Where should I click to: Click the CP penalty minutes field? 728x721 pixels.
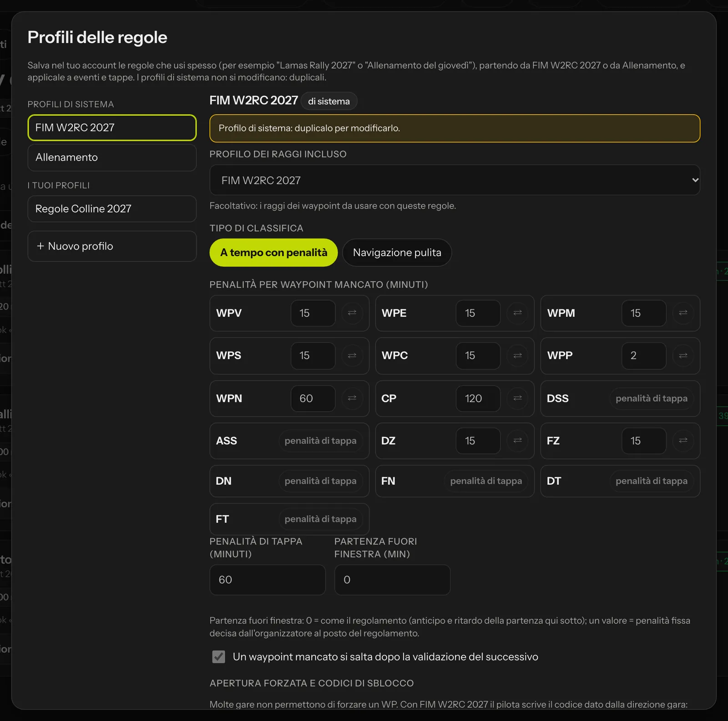tap(478, 398)
